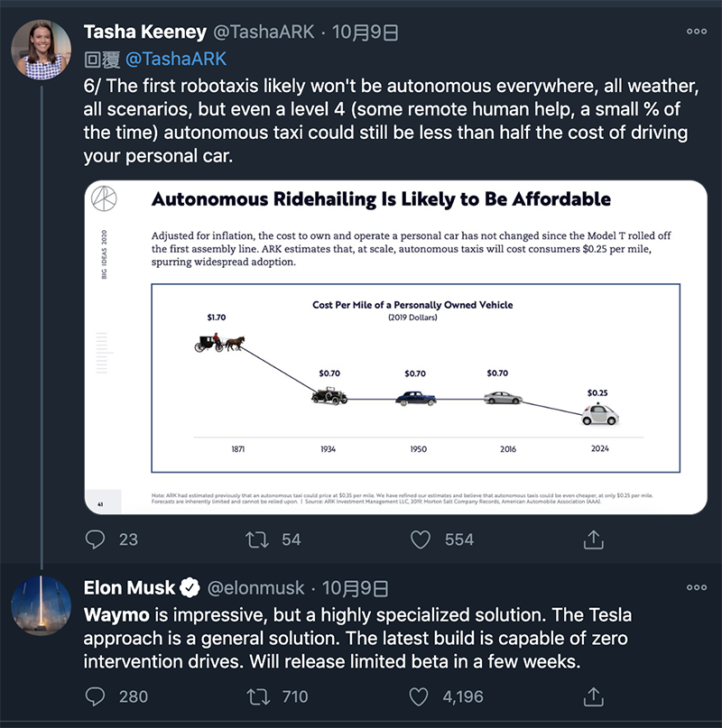Screen dimensions: 722x728
Task: Retweet Elon Musk's tweet with 710 retweets
Action: 257,696
